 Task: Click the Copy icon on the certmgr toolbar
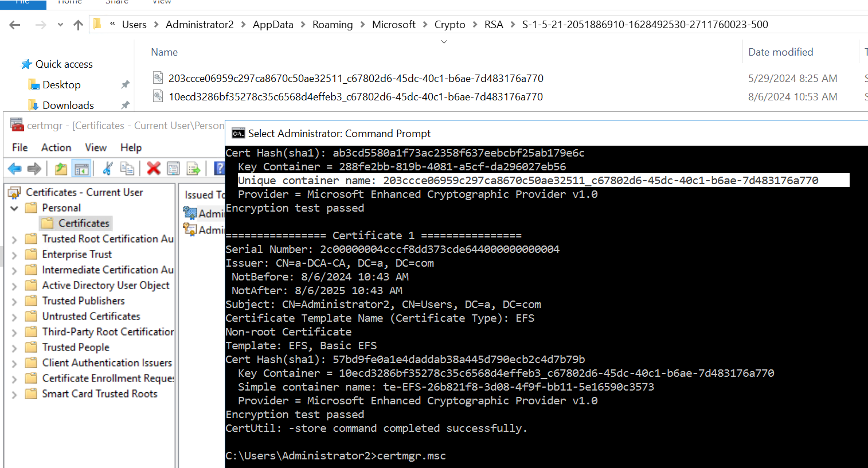pyautogui.click(x=127, y=168)
